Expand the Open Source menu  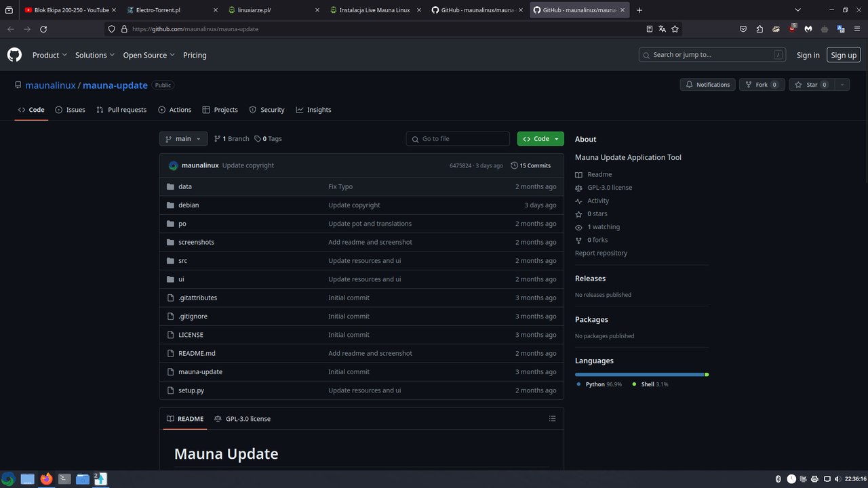(149, 56)
